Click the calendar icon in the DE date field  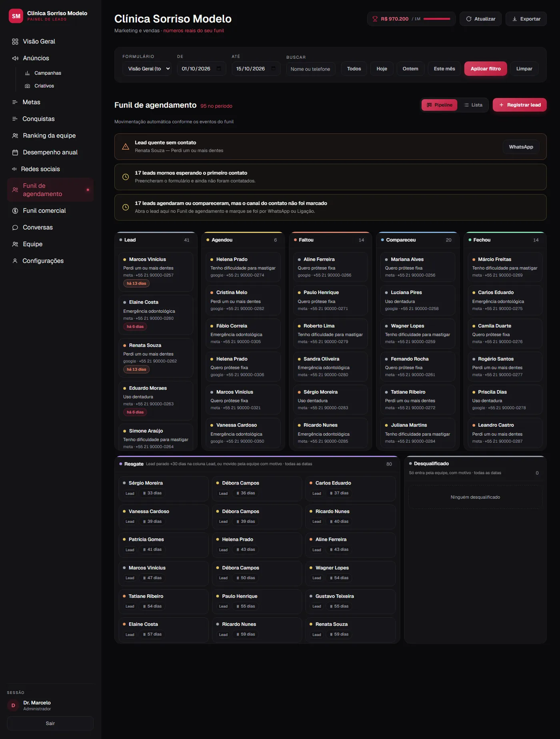[219, 68]
